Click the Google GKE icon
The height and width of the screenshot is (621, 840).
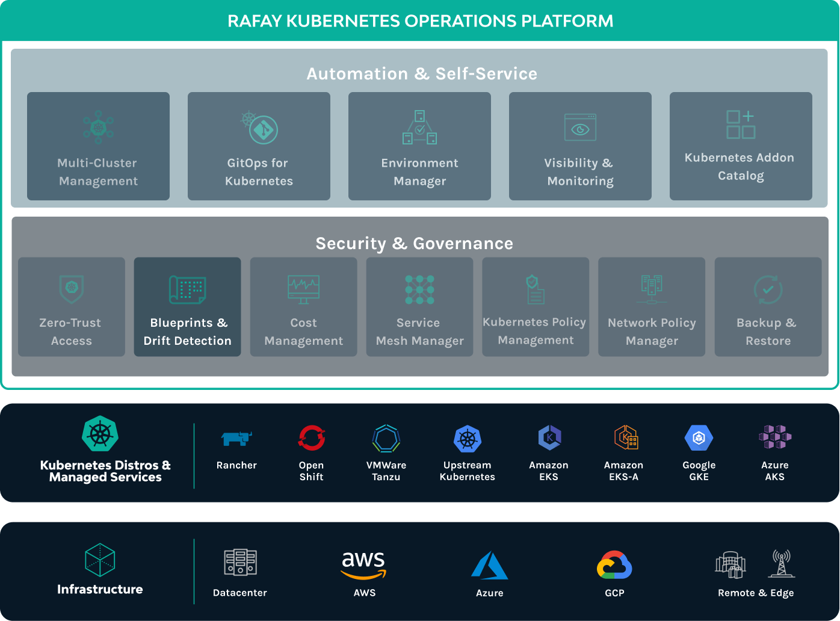tap(699, 438)
